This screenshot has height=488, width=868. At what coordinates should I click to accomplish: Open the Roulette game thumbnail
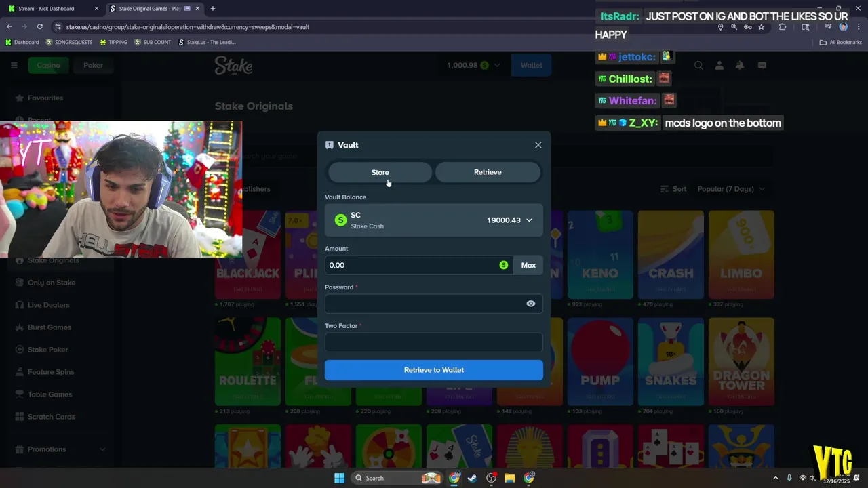[x=248, y=361]
